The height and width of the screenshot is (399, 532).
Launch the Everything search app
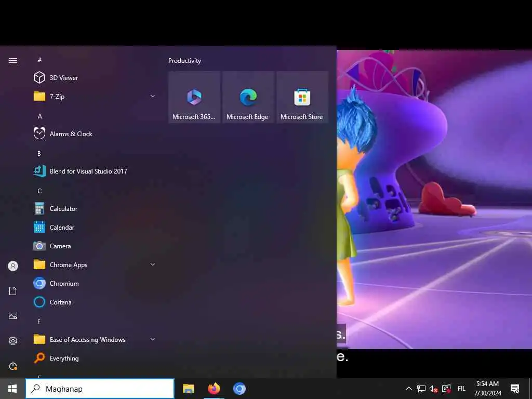tap(95, 358)
